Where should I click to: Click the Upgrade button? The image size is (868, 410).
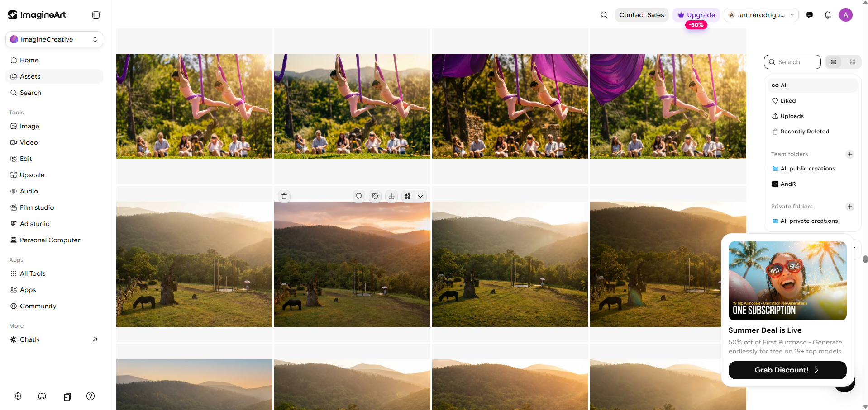tap(696, 15)
